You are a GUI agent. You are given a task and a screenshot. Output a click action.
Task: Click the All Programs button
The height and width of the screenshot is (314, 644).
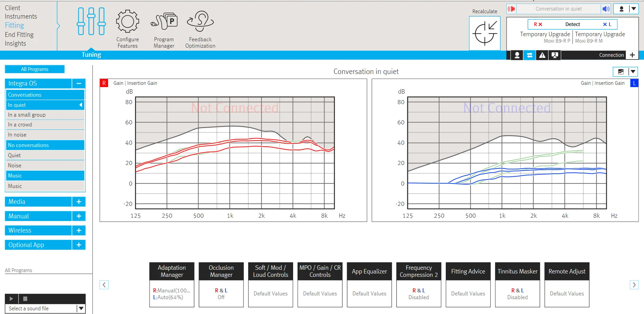point(35,69)
